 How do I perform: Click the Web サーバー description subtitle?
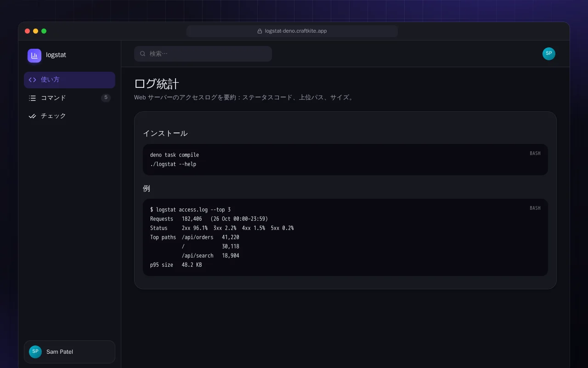click(x=244, y=98)
